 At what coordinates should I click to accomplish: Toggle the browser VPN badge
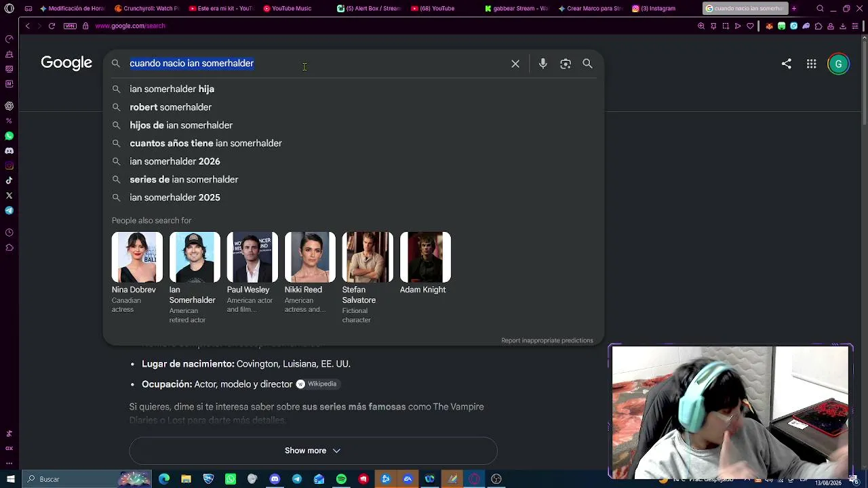click(x=70, y=26)
